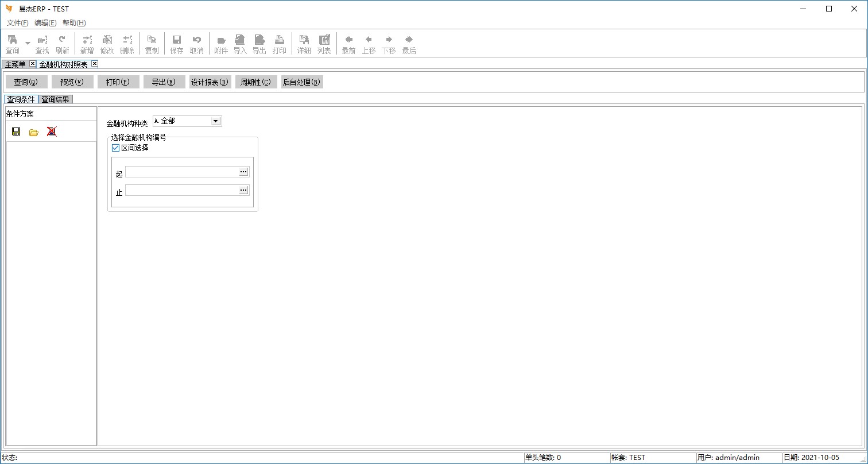
Task: Open the dropdown arrow beside 查询 toolbar icon
Action: pyautogui.click(x=28, y=44)
